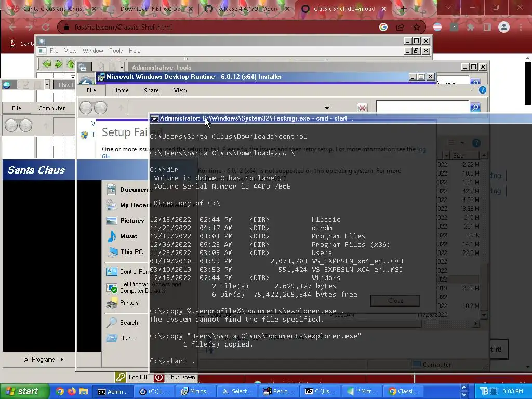Click the share page icon in address bar
This screenshot has height=399, width=532.
(400, 27)
